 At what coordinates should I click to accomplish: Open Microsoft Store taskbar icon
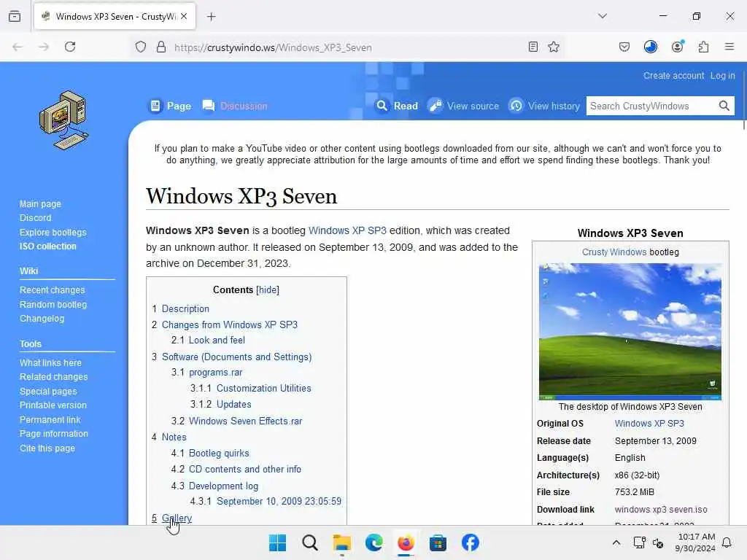point(438,542)
